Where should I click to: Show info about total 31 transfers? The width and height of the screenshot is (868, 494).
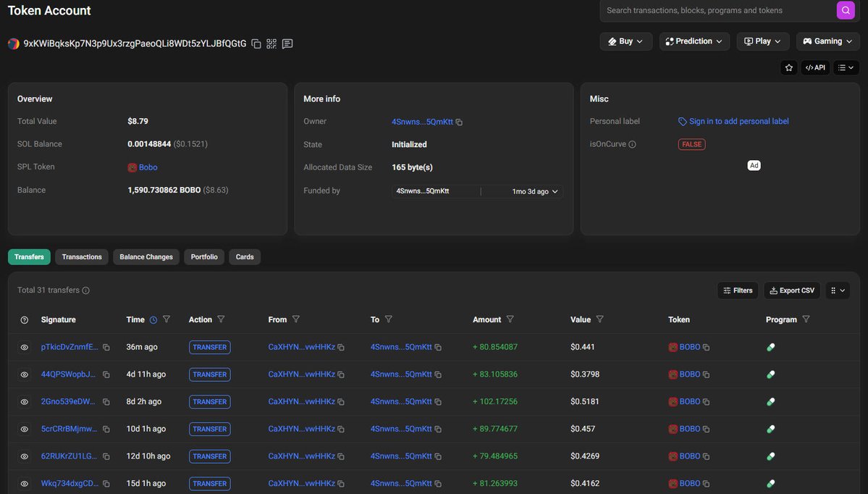pyautogui.click(x=86, y=290)
